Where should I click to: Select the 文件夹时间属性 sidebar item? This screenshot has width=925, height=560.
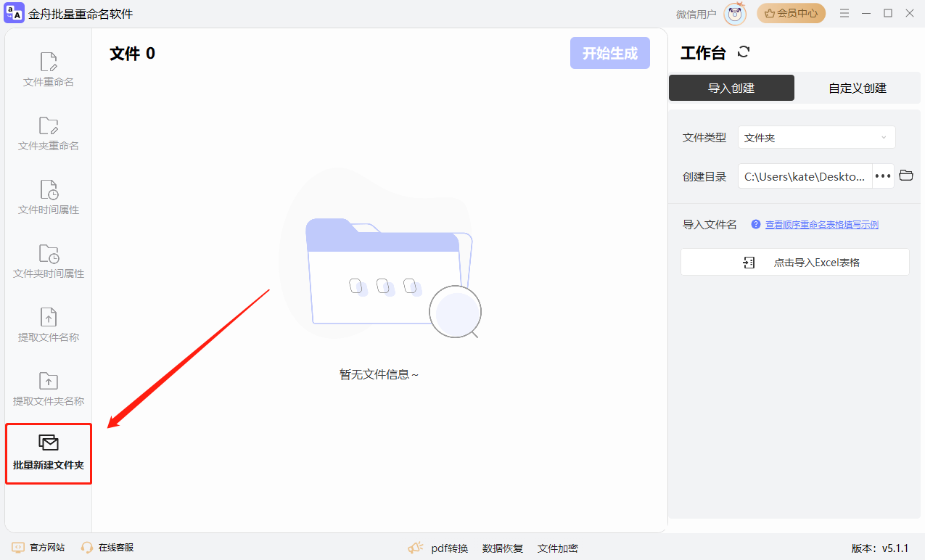[x=49, y=262]
